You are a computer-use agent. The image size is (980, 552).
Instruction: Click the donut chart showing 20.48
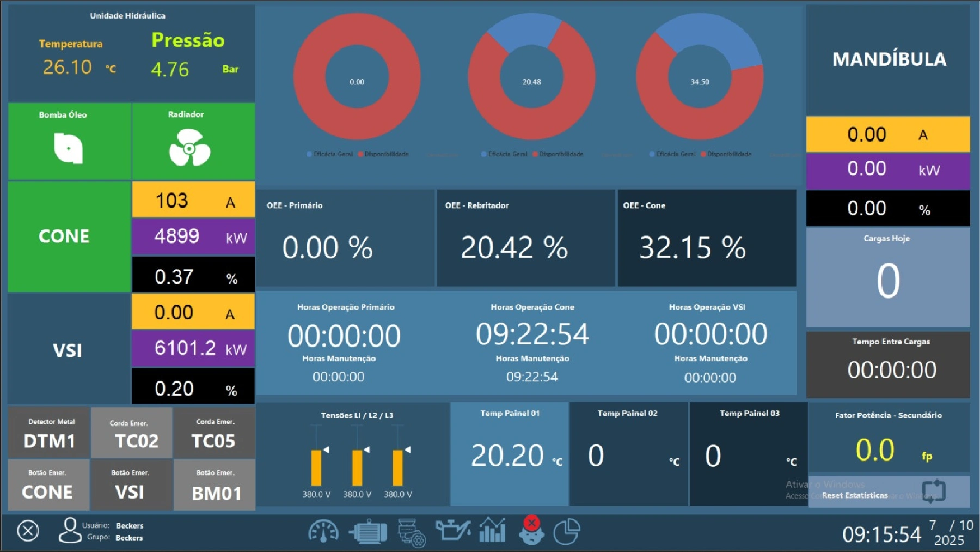(532, 77)
